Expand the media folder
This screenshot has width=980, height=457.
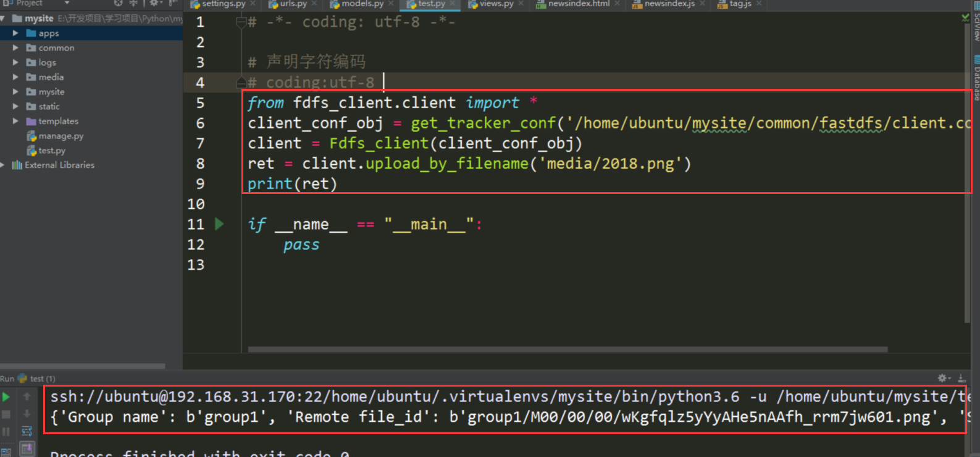(x=15, y=77)
